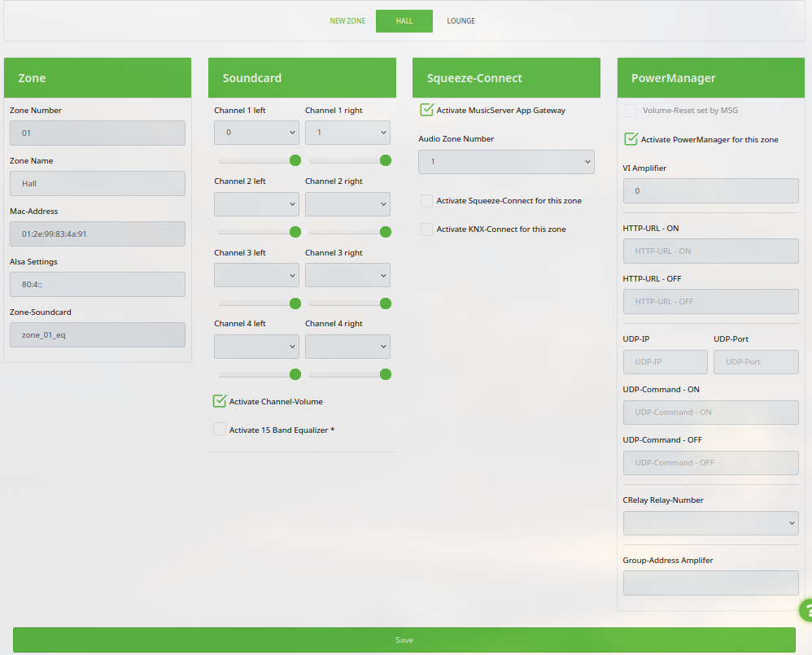Image resolution: width=812 pixels, height=655 pixels.
Task: Switch to the NEW ZONE tab
Action: [347, 21]
